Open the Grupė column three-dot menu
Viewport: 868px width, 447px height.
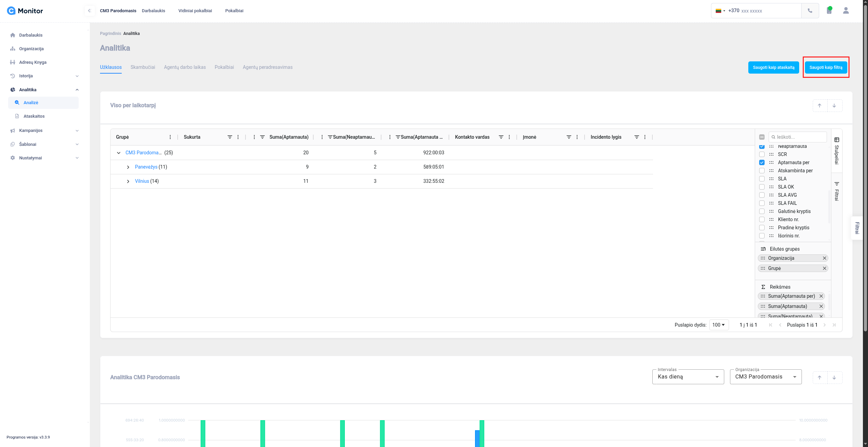point(170,137)
